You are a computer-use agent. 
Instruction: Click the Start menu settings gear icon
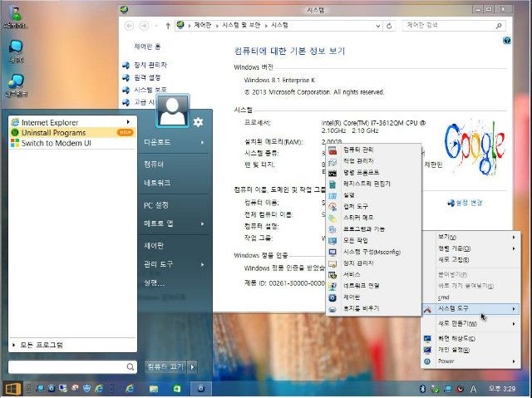tap(198, 122)
